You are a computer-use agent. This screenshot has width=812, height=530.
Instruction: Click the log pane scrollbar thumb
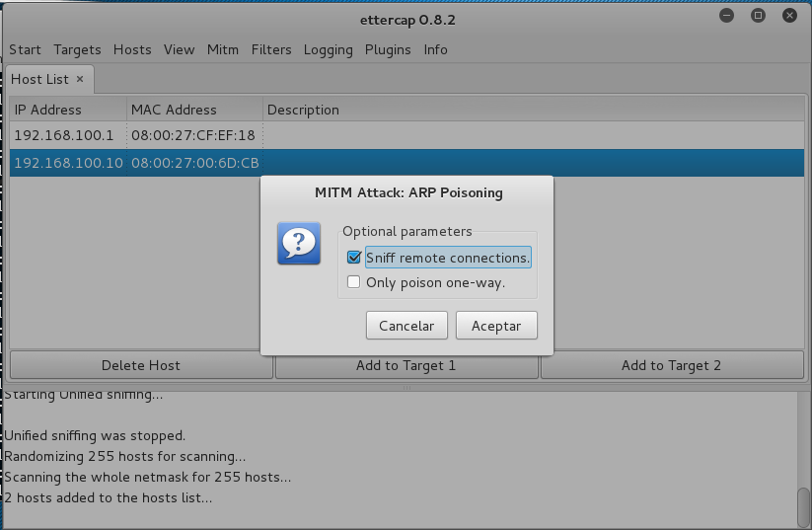[803, 506]
